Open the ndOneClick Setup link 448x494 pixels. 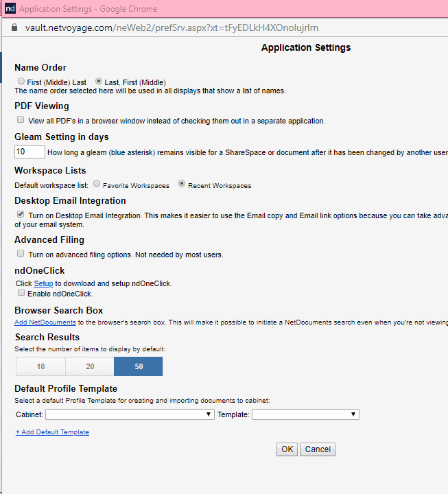(43, 283)
